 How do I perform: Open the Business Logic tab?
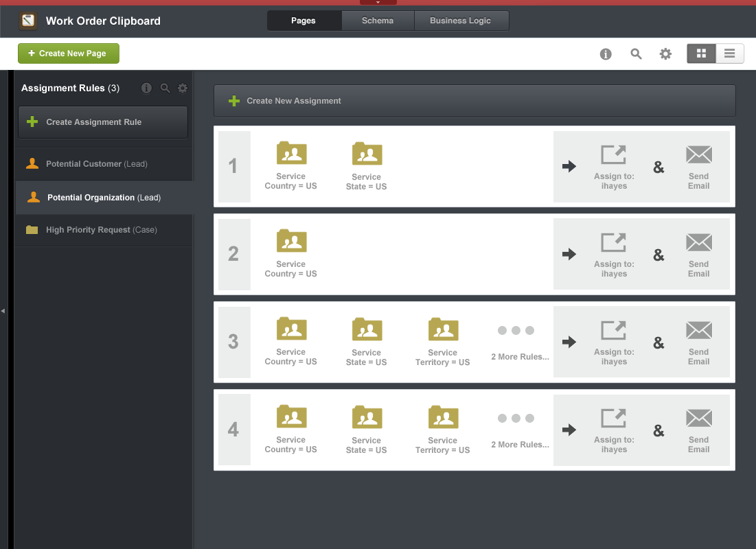(x=461, y=21)
